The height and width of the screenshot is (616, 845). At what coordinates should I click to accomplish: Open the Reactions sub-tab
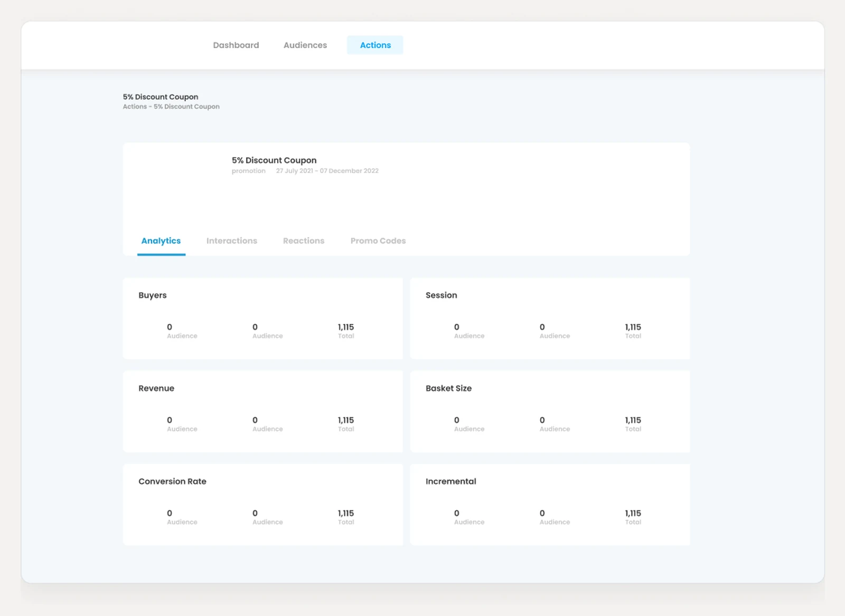(x=304, y=241)
